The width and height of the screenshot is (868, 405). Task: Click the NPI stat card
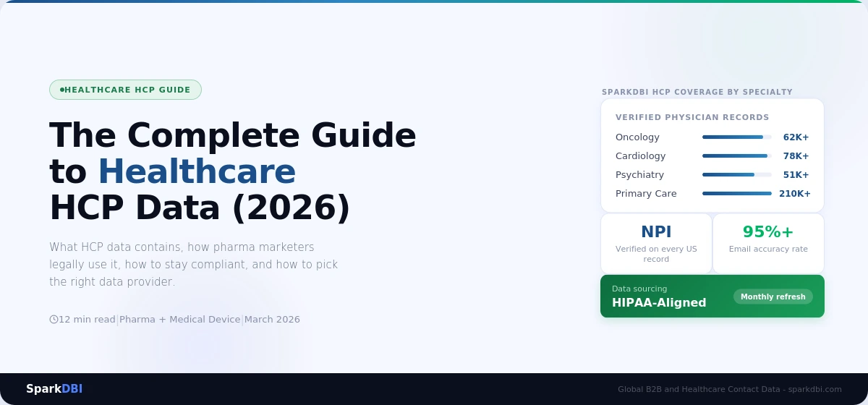click(656, 244)
